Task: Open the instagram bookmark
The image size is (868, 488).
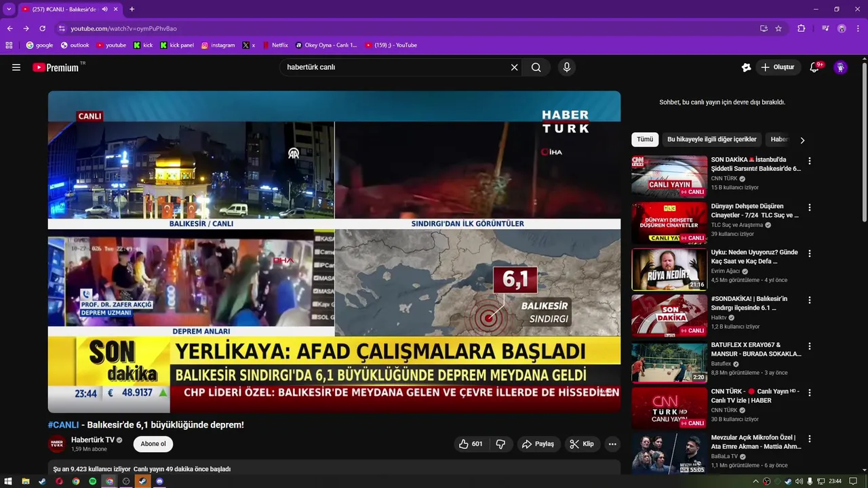Action: (x=218, y=45)
